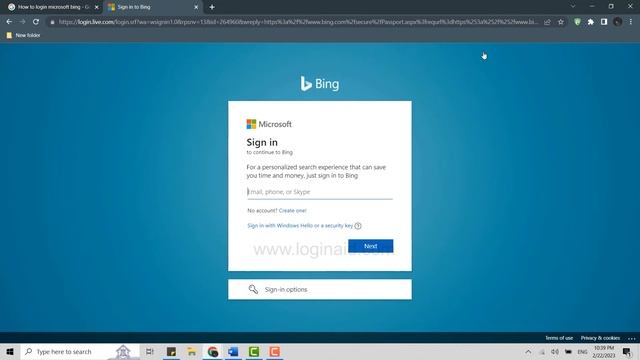Viewport: 640px width, 360px height.
Task: Open the Chrome taskbar icon
Action: click(x=213, y=352)
